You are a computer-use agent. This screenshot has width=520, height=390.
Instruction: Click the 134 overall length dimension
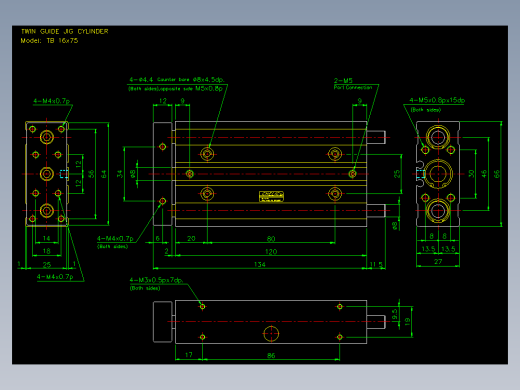[x=260, y=264]
